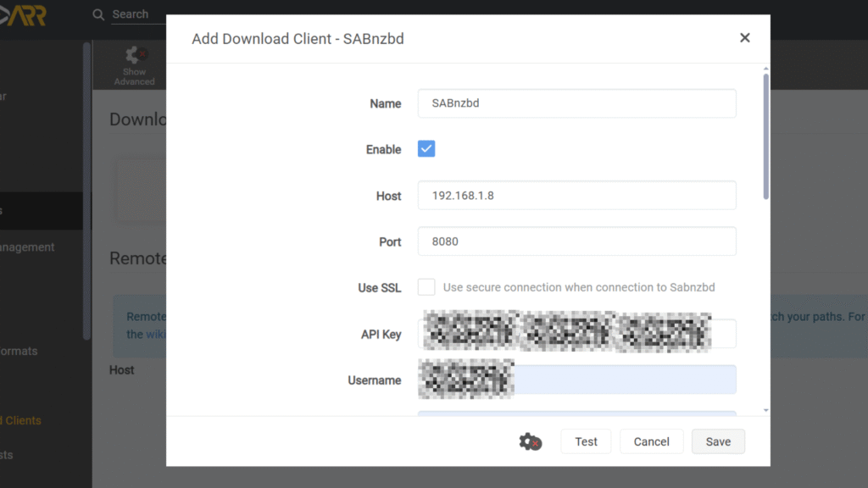Click the Show Advanced toolbar icon

(134, 65)
